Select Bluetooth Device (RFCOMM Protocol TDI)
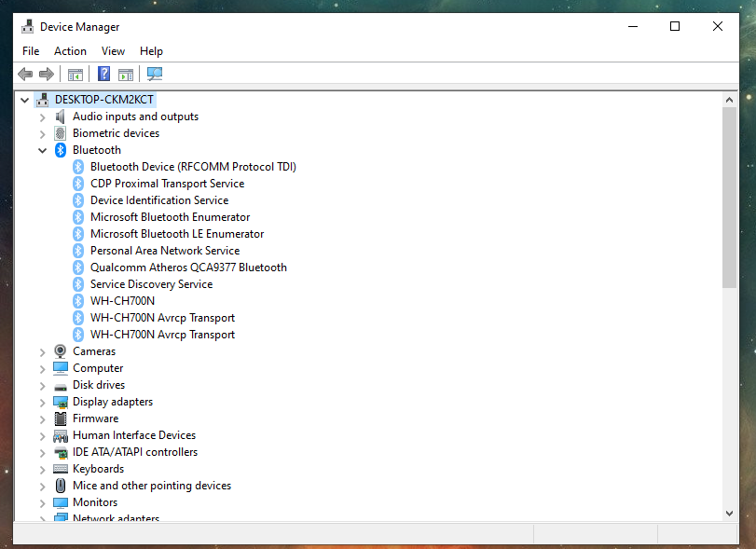756x549 pixels. point(193,167)
